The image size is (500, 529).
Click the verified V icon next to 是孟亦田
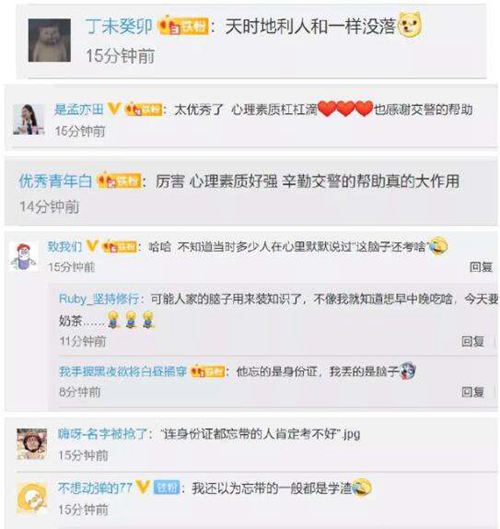click(x=114, y=109)
